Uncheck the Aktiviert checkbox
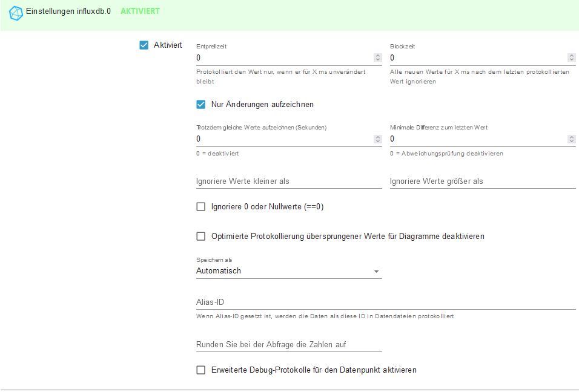This screenshot has height=392, width=579. coord(144,45)
